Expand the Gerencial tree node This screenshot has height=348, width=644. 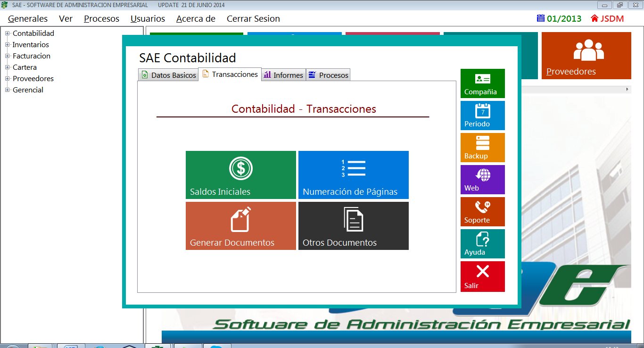[7, 90]
